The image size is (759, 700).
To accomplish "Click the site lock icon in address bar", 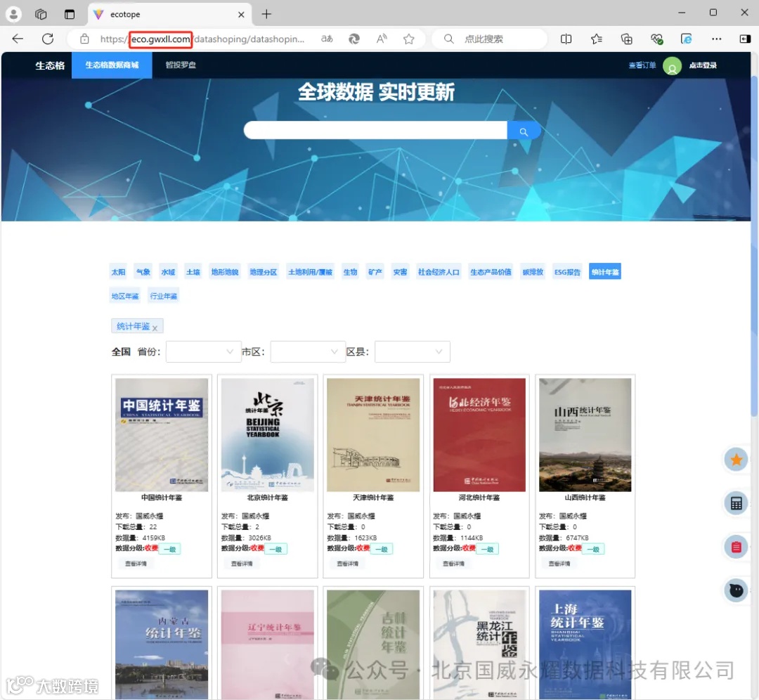I will pyautogui.click(x=84, y=39).
